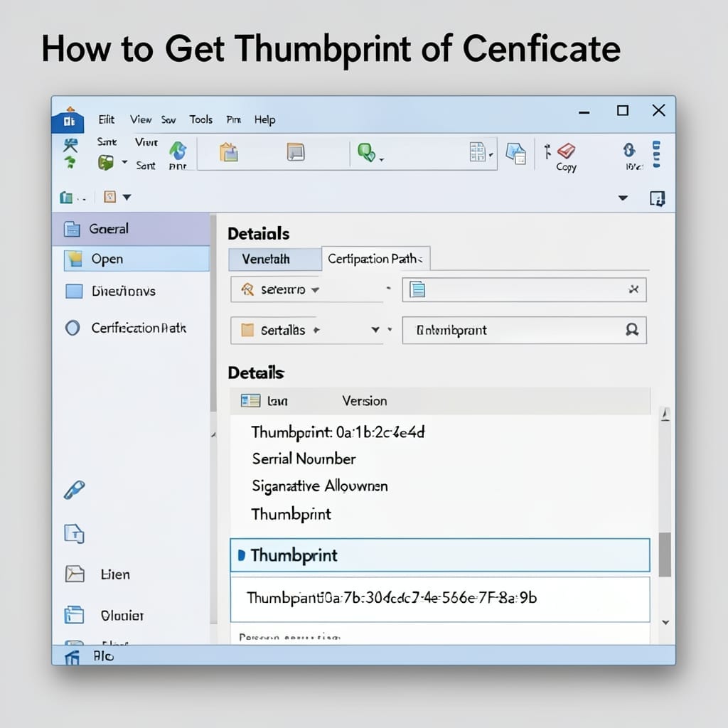Click the column layout icon in Details header
728x728 pixels.
(250, 401)
